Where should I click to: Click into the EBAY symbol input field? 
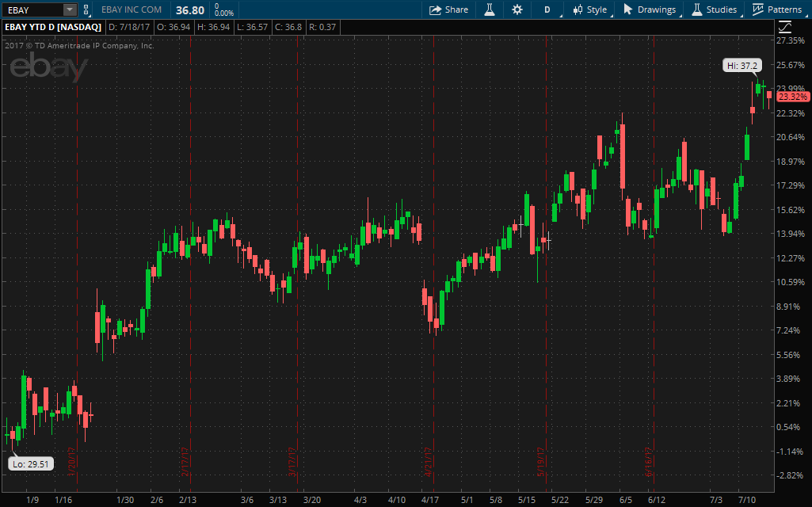(x=32, y=10)
